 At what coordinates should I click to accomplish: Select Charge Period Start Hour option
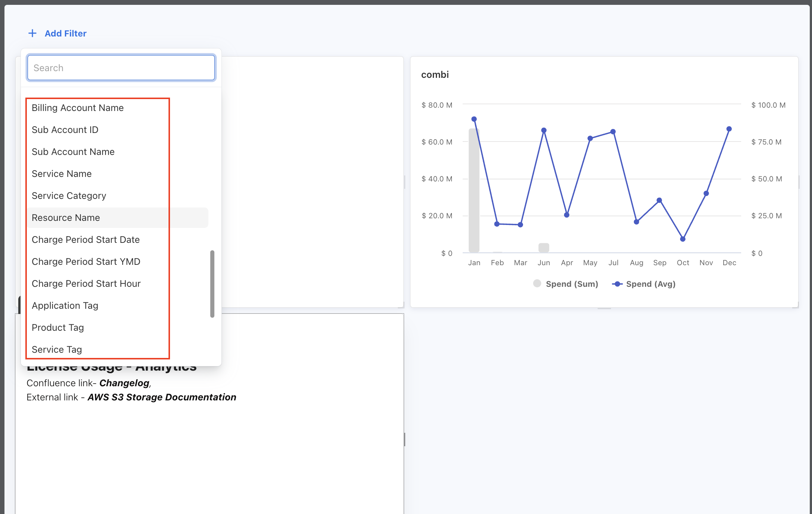86,283
